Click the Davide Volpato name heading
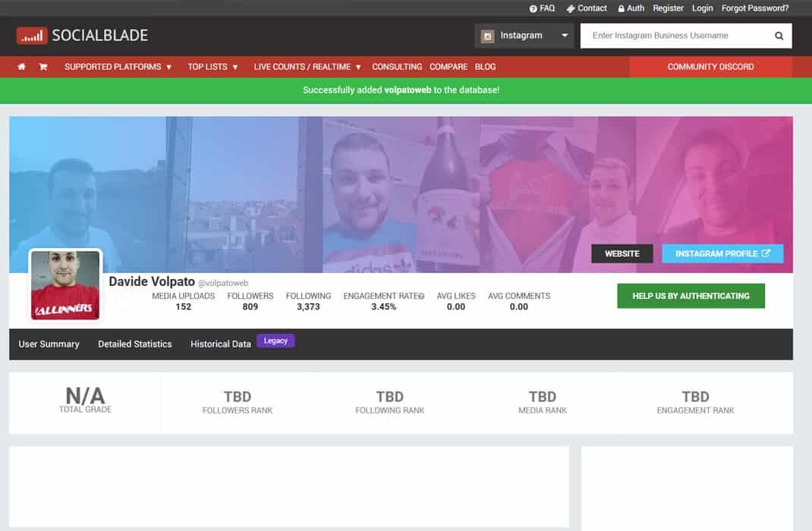812x531 pixels. click(152, 281)
